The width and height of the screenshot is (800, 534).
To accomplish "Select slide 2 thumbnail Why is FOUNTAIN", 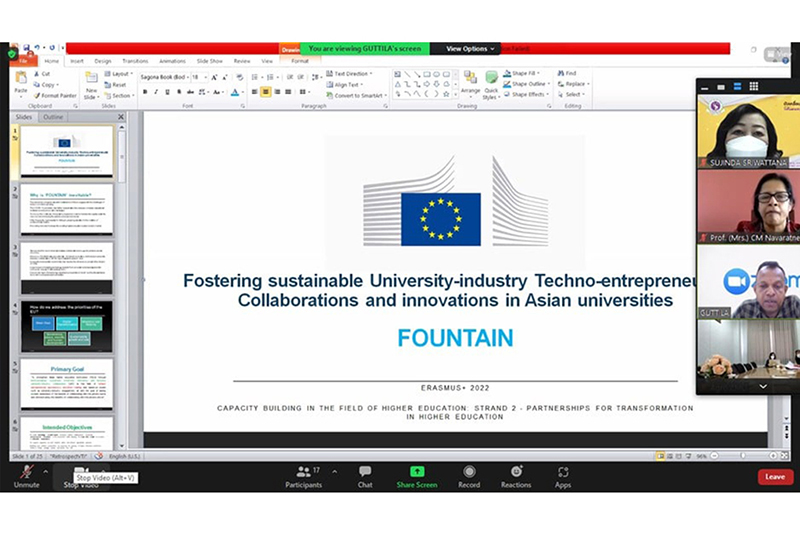I will [67, 210].
